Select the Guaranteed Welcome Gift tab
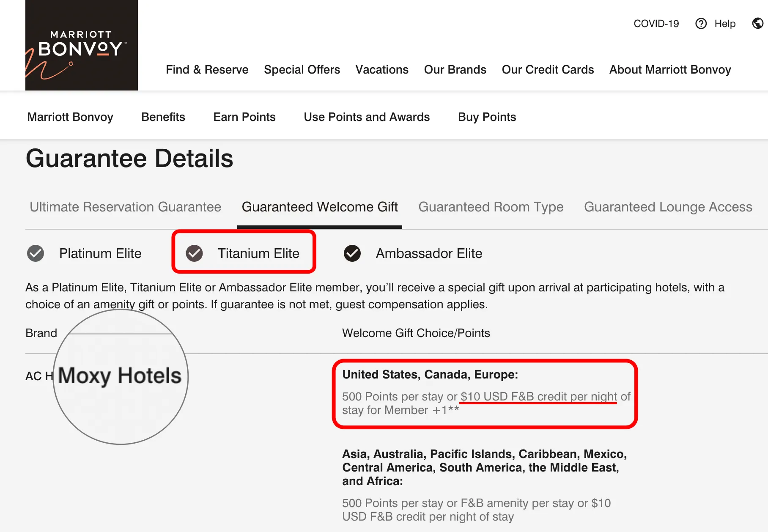Screen dimensions: 768x532 (320, 207)
